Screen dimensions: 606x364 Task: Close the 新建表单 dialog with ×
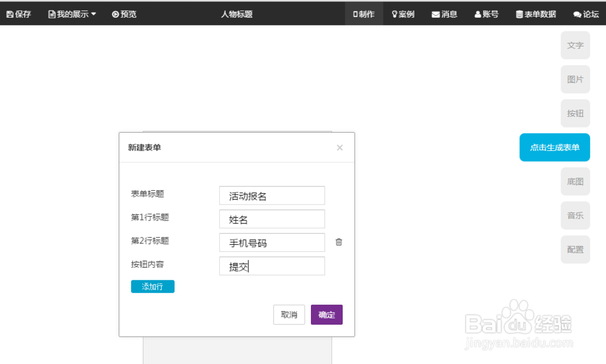click(340, 147)
